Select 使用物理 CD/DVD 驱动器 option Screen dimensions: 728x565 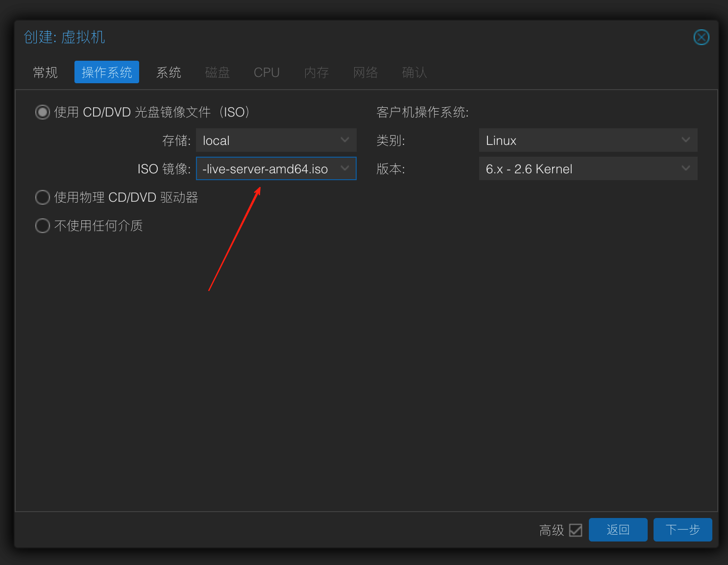[x=43, y=197]
